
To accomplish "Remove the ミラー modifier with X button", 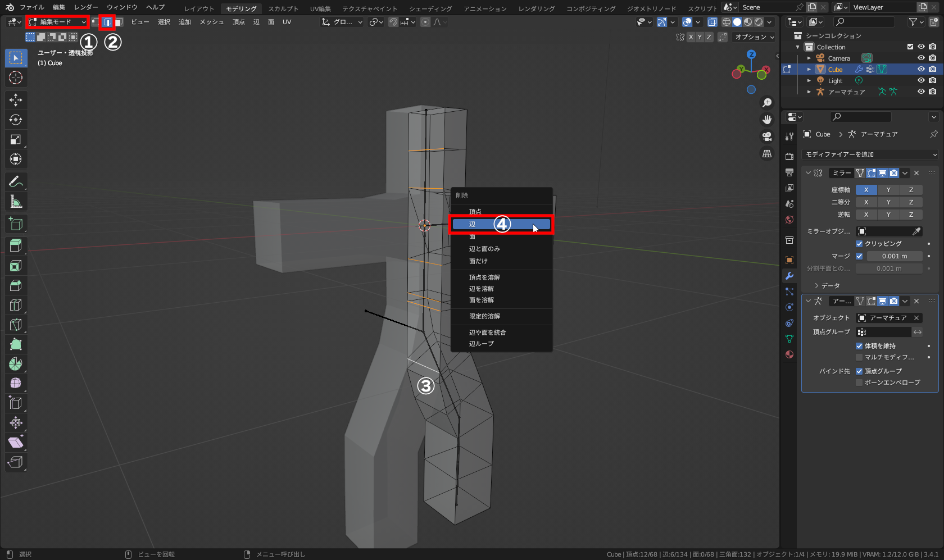I will tap(916, 173).
